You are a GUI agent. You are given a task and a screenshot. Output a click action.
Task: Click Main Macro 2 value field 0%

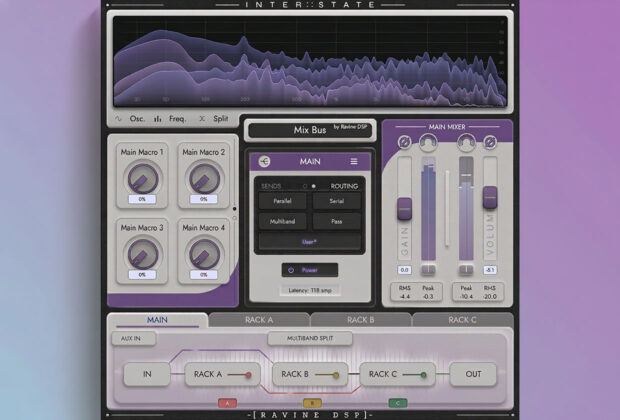pyautogui.click(x=204, y=199)
